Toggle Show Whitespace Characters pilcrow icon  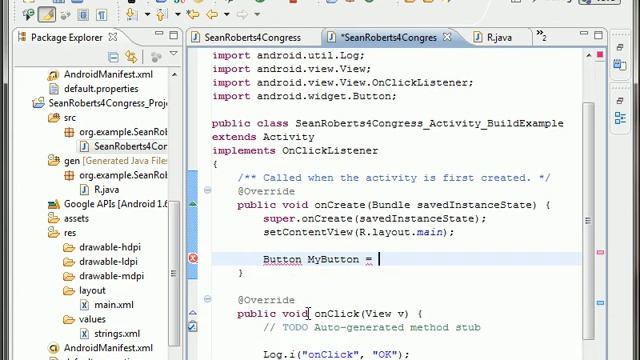click(101, 15)
